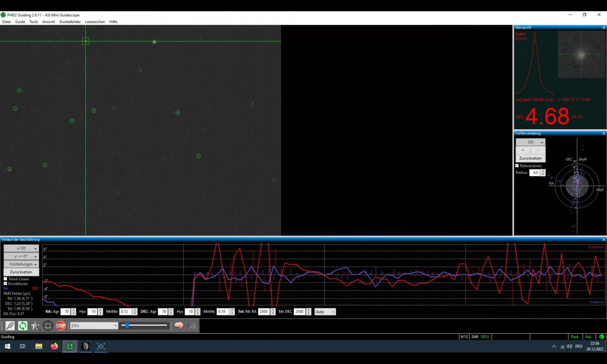Launch Firefox from the taskbar

[x=54, y=346]
